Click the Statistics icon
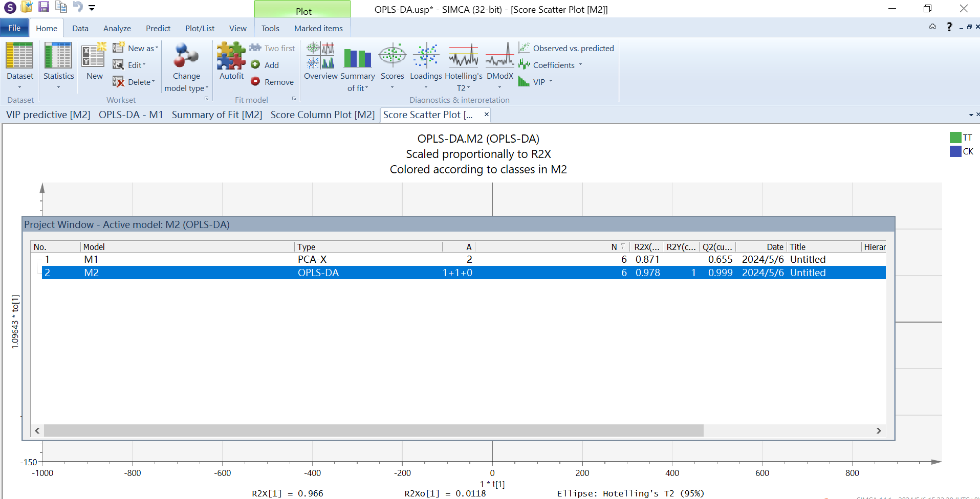This screenshot has width=980, height=499. pyautogui.click(x=58, y=56)
